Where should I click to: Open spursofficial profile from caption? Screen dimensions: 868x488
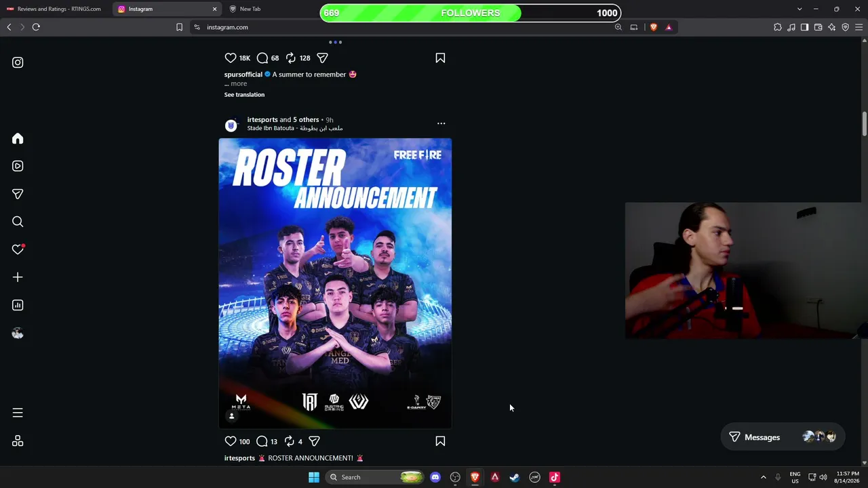pos(243,75)
